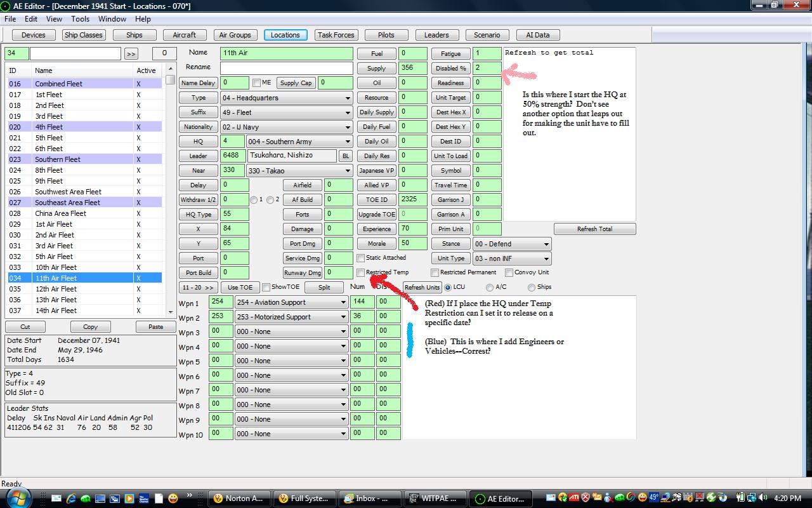Click the Split button
812x508 pixels.
pyautogui.click(x=324, y=287)
